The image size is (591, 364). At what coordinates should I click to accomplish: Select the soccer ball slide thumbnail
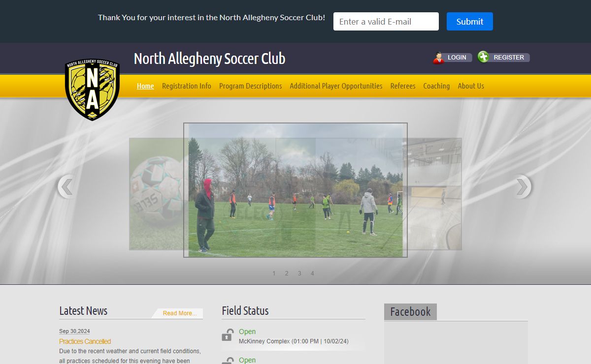click(157, 194)
